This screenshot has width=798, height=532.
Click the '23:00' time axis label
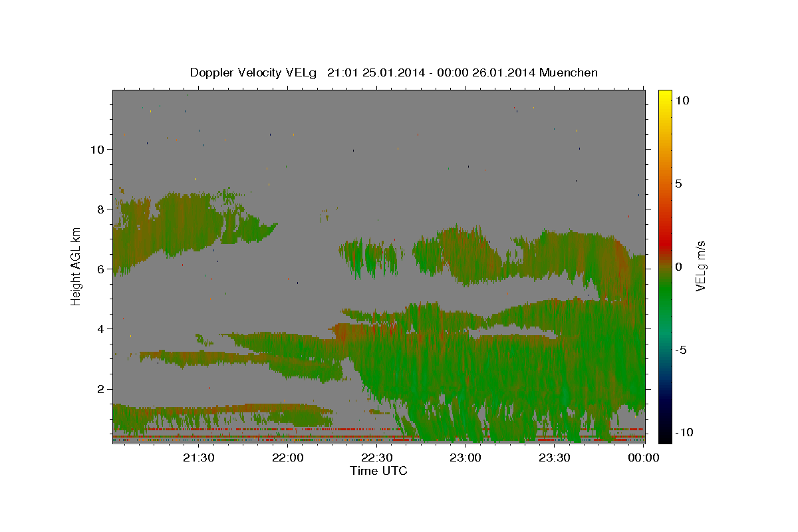tap(465, 458)
